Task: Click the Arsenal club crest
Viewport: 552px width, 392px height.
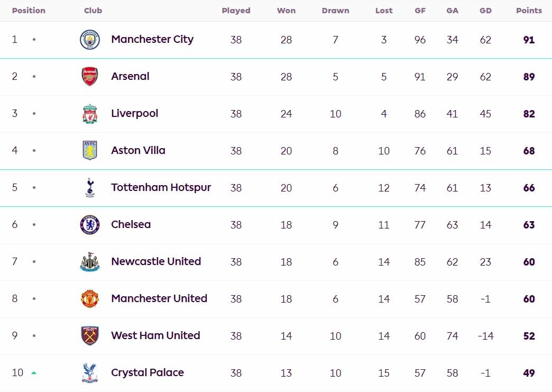Action: click(x=90, y=76)
